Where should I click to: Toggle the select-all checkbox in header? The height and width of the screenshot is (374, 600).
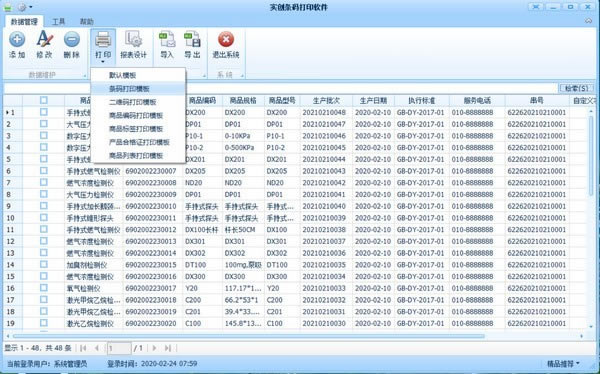tap(44, 100)
